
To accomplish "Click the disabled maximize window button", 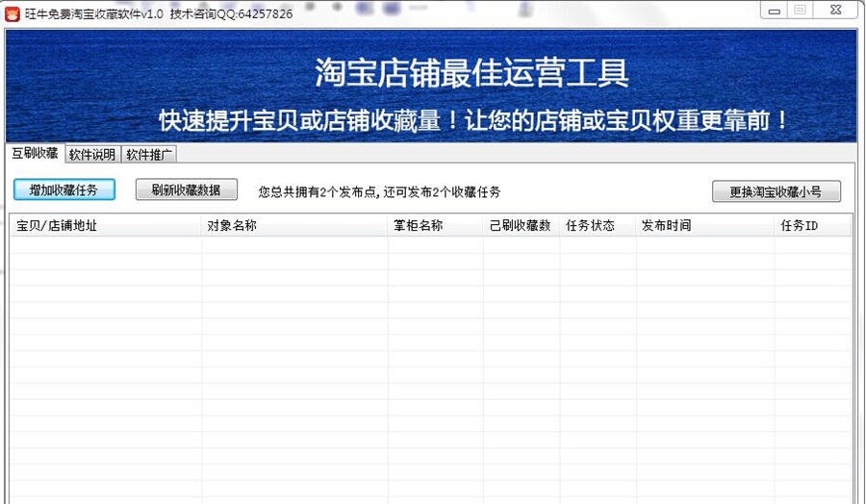I will [800, 11].
